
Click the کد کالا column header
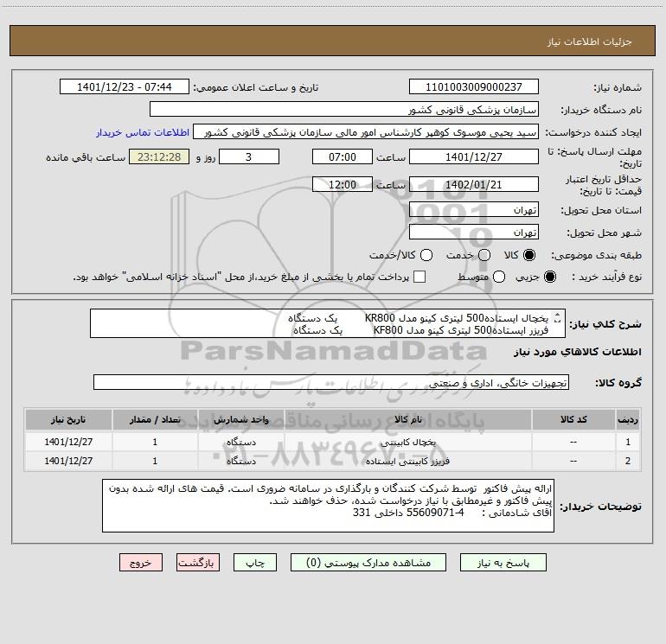point(573,420)
